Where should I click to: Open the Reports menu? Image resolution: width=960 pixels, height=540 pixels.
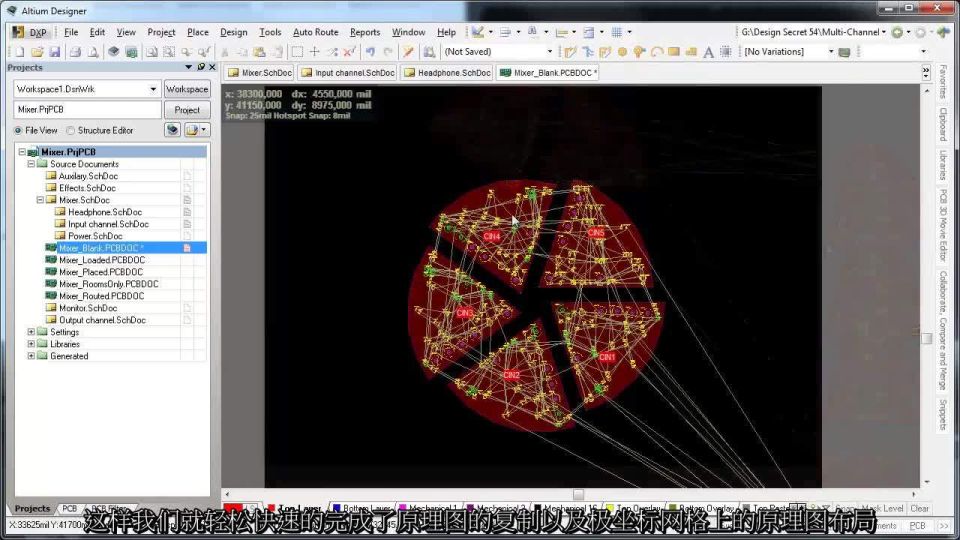point(365,32)
